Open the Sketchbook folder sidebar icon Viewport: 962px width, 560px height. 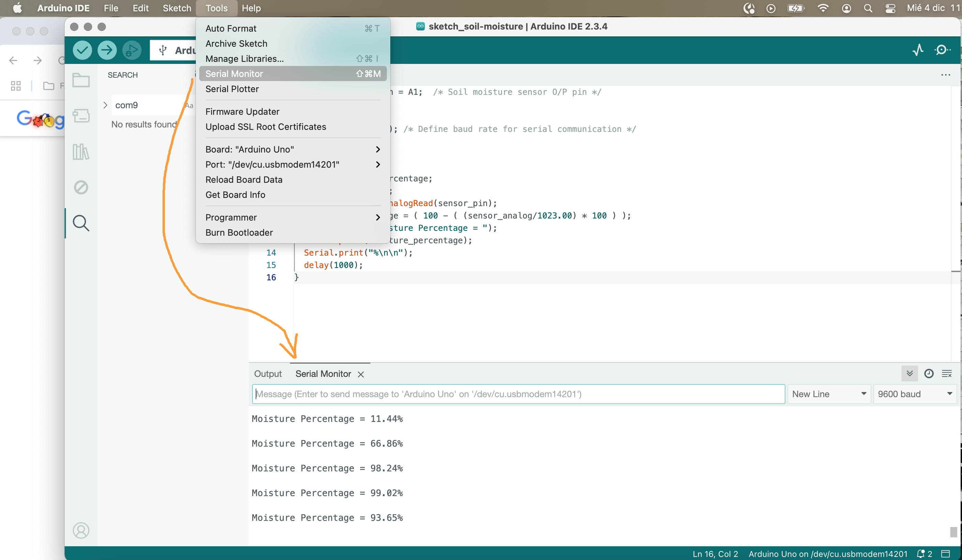tap(81, 80)
